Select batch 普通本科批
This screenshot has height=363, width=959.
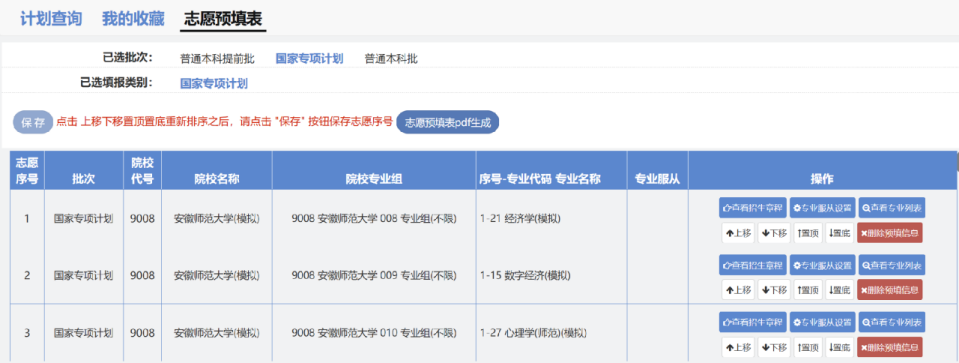coord(391,59)
